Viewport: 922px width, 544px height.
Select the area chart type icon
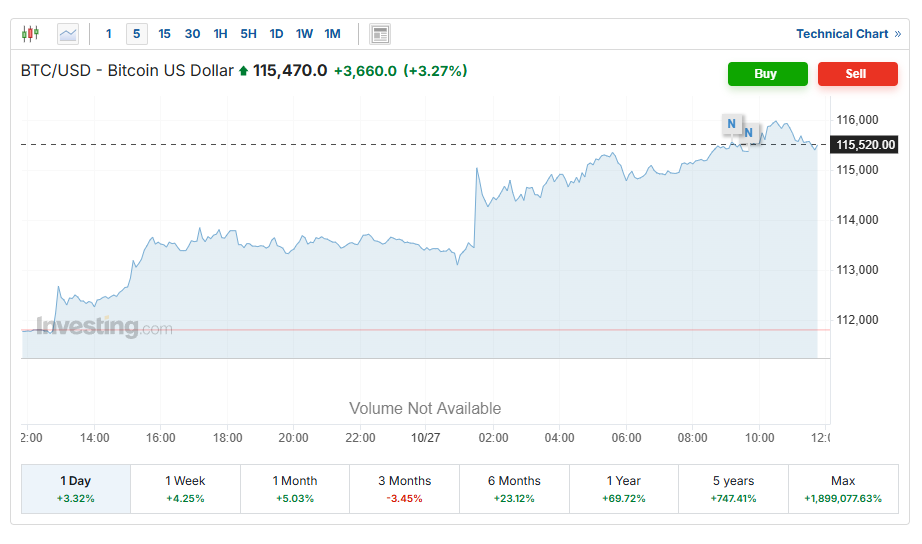point(68,34)
